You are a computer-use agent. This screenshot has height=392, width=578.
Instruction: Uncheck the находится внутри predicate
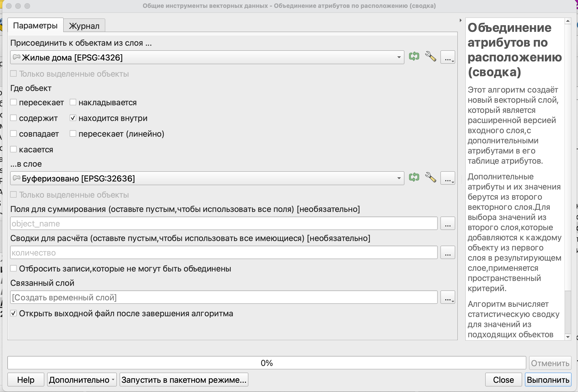click(73, 118)
